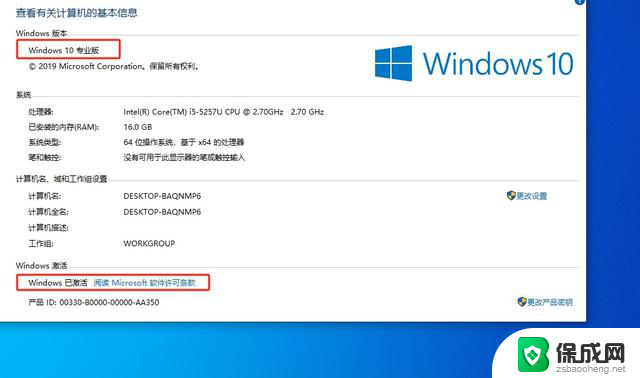Click the 计算机描述 label
Viewport: 640px width, 378px height.
(48, 227)
